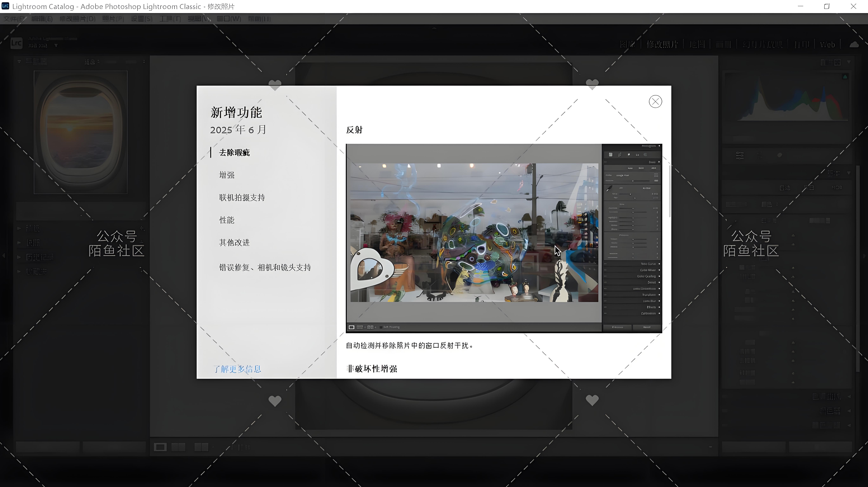
Task: Open the 其他改进 section
Action: (234, 243)
